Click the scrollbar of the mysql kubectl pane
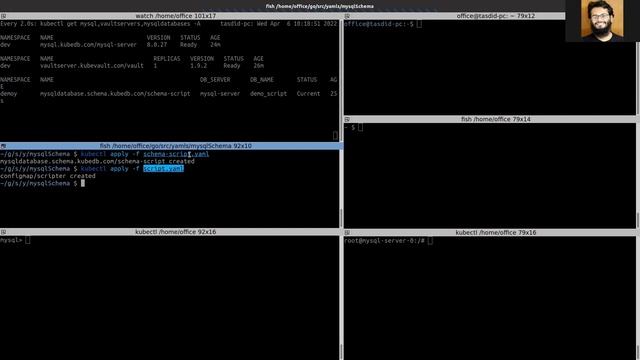This screenshot has width=640, height=360. pos(341,297)
